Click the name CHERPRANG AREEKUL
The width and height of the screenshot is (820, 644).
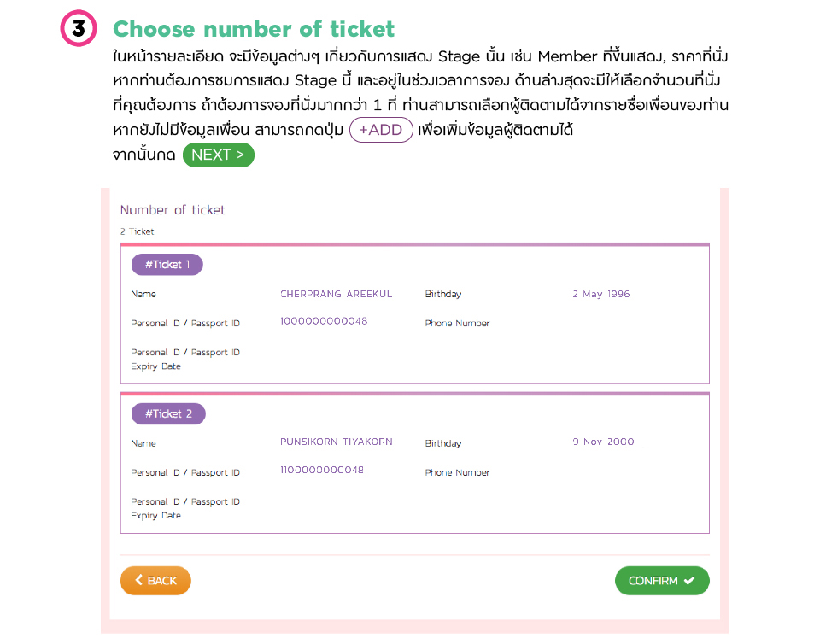tap(336, 294)
